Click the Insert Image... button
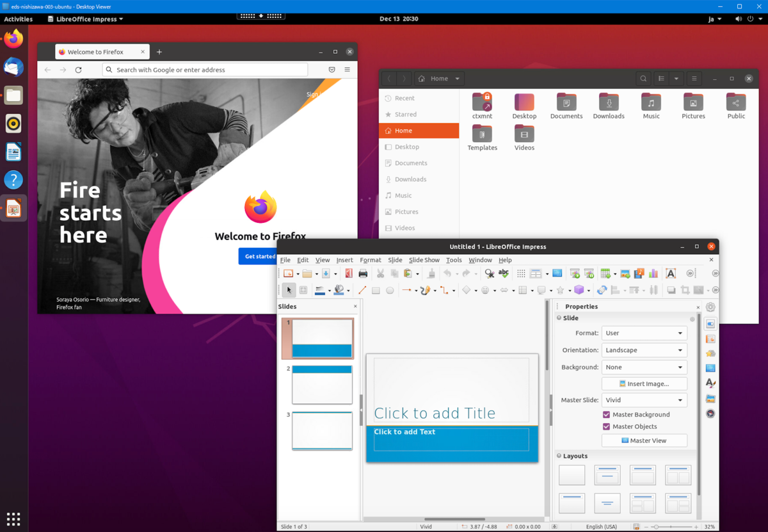 644,384
